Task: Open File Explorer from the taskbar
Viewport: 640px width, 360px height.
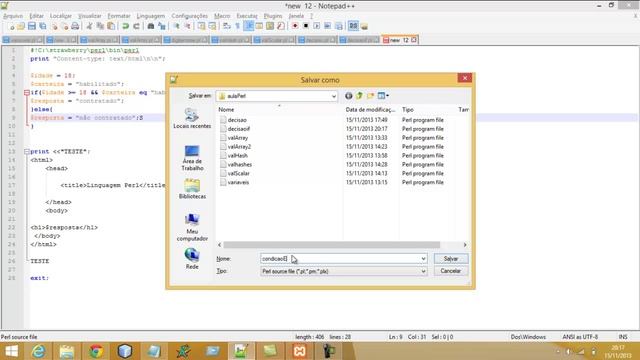Action: tap(67, 351)
